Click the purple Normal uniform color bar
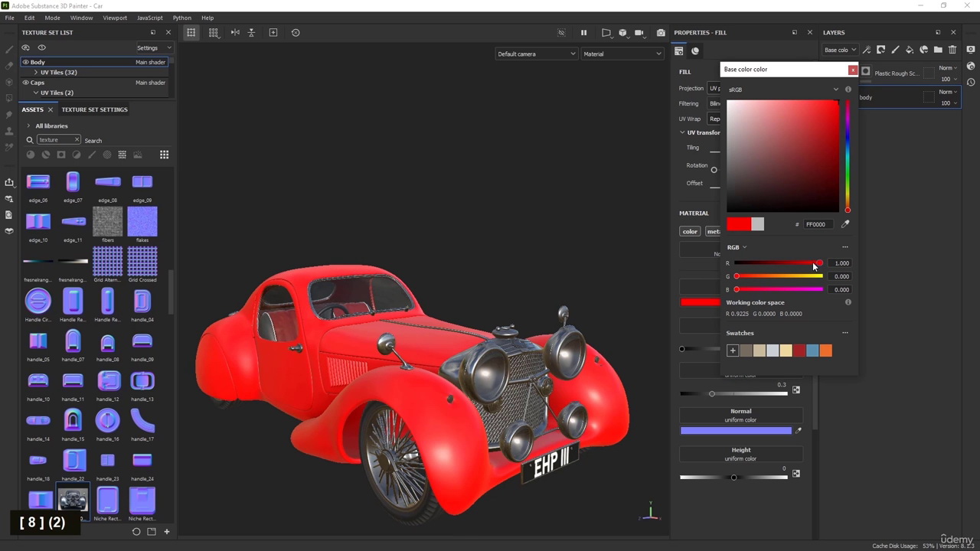The height and width of the screenshot is (551, 980). point(736,431)
